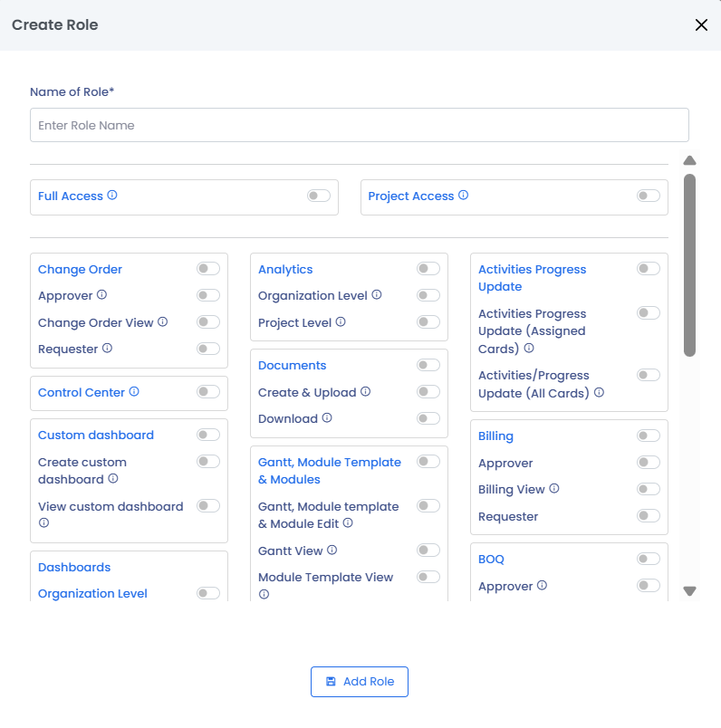Click the permissions list scrollbar thumb
721x728 pixels.
click(x=689, y=264)
